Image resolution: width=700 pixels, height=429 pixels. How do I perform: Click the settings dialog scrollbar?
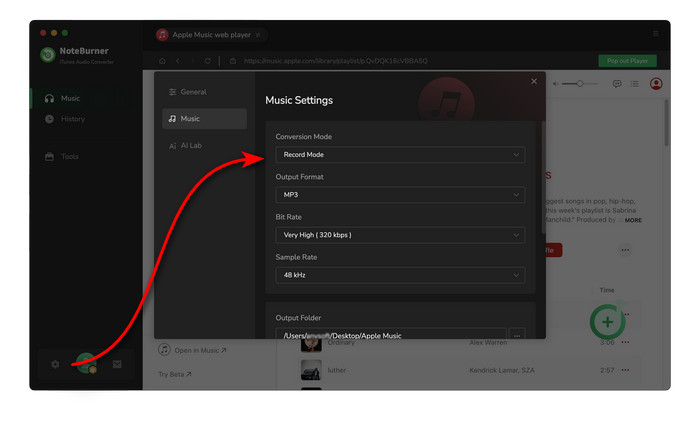tap(543, 177)
